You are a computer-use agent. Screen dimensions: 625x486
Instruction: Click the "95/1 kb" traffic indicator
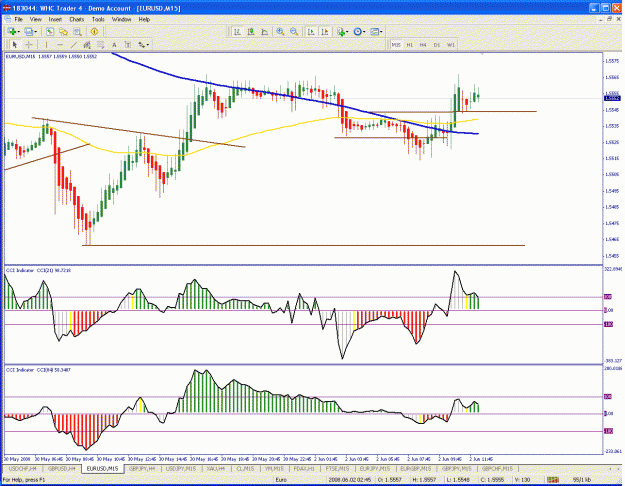pos(582,480)
